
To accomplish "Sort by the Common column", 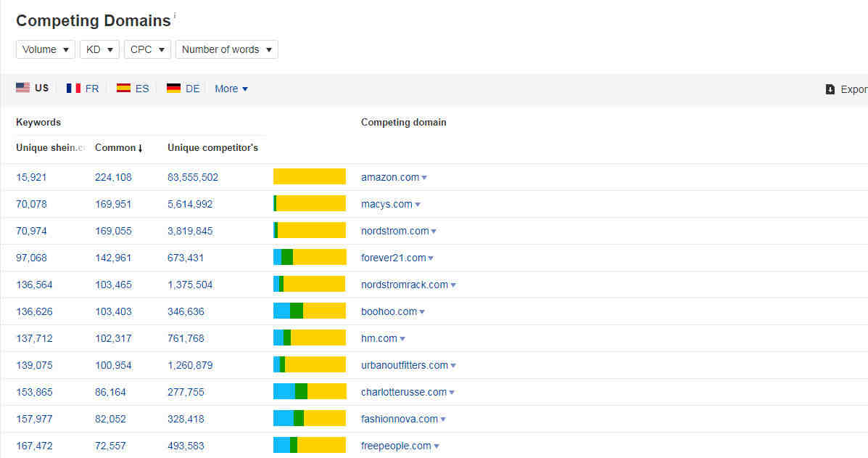I will 118,148.
